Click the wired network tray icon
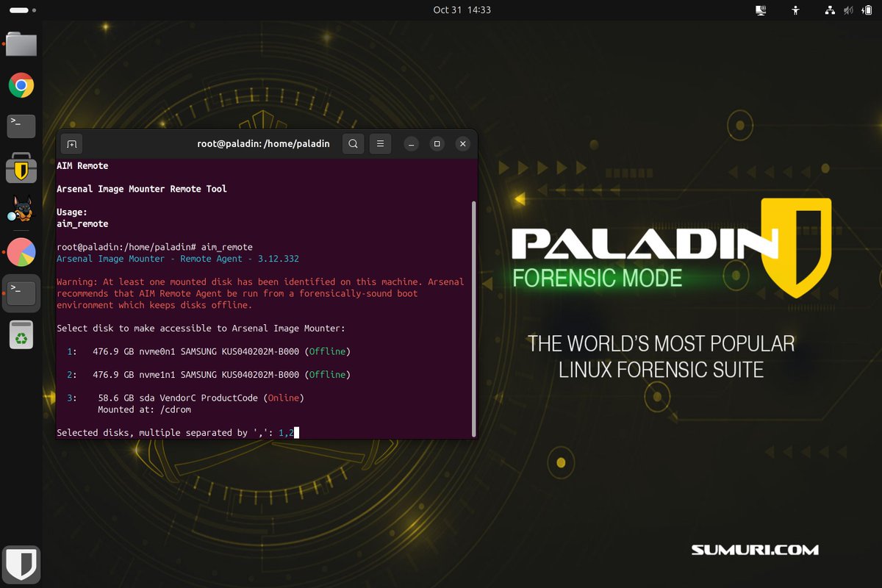The image size is (882, 588). 830,10
